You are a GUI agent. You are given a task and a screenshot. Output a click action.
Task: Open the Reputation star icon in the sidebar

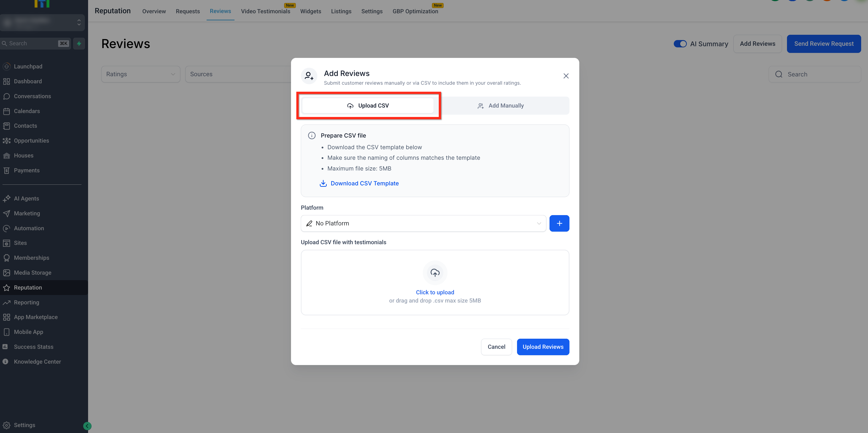tap(6, 287)
